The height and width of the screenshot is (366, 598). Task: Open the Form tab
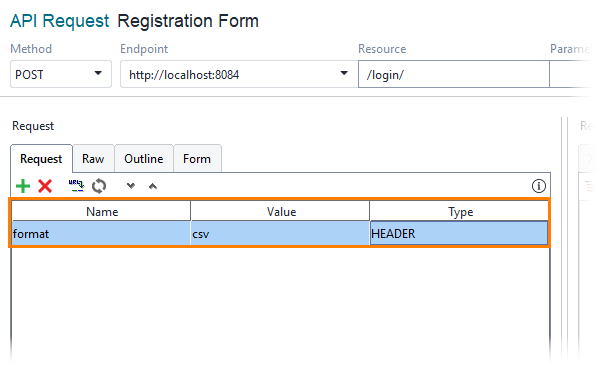tap(197, 159)
